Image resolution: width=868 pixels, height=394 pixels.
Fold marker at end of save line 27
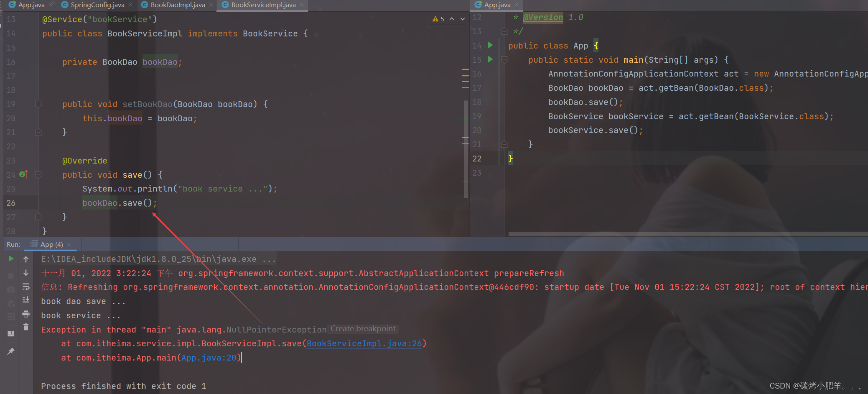coord(38,217)
